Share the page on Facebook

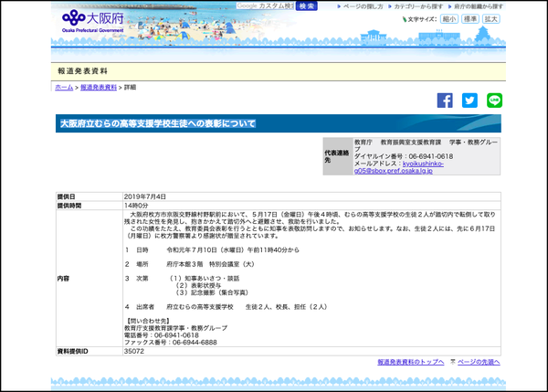point(445,101)
